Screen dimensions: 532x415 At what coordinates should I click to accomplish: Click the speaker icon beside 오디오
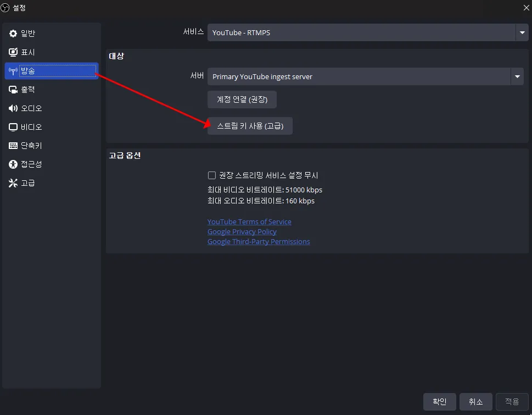pos(13,108)
